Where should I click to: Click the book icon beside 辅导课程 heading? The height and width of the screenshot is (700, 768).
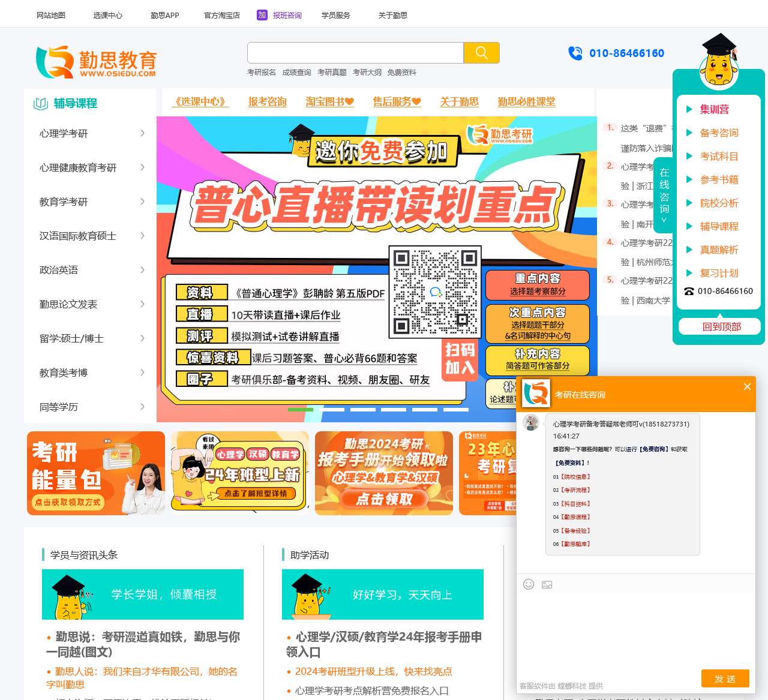[x=41, y=104]
